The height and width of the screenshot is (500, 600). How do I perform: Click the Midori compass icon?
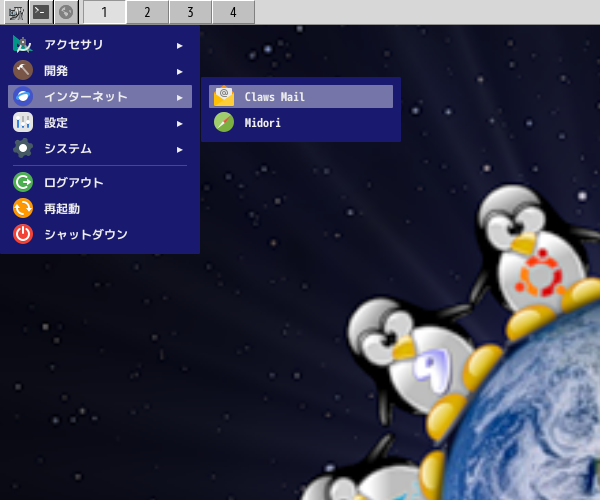pyautogui.click(x=224, y=122)
